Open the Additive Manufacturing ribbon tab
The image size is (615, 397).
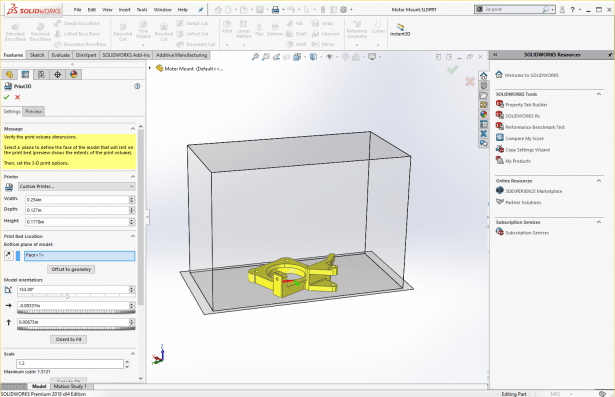click(x=182, y=55)
